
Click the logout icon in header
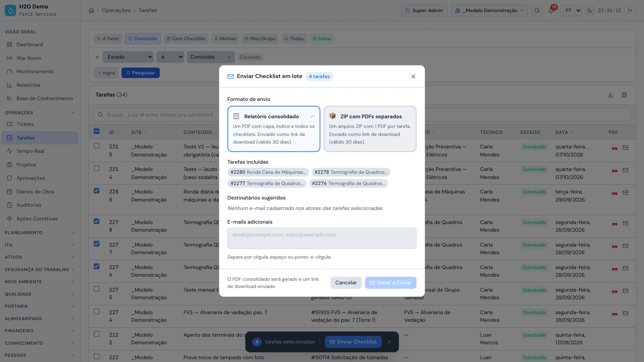[630, 10]
